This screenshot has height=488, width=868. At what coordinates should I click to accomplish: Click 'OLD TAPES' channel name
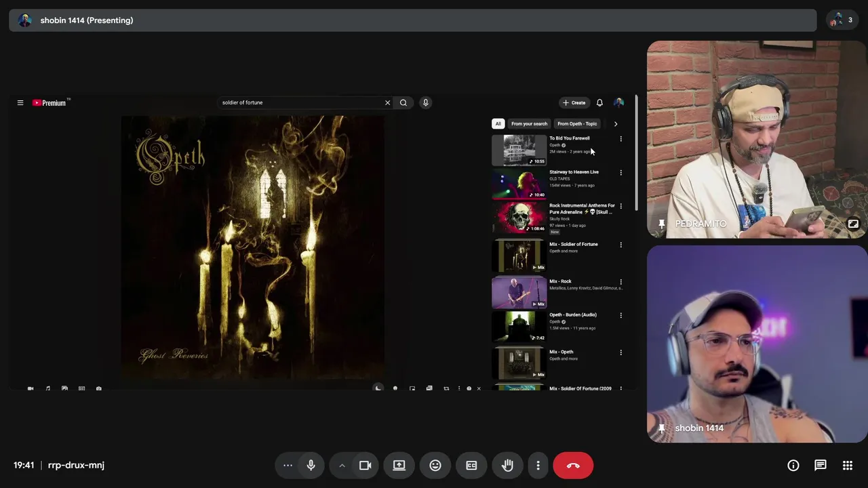point(559,179)
